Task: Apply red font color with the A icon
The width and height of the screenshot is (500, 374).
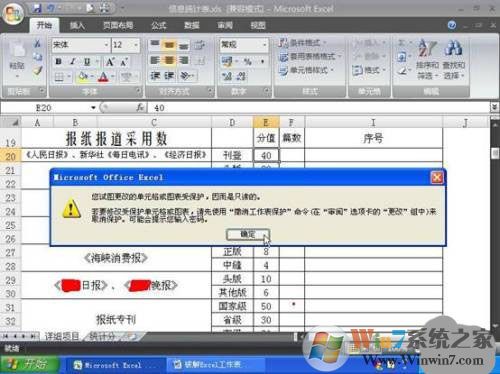Action: tap(103, 77)
